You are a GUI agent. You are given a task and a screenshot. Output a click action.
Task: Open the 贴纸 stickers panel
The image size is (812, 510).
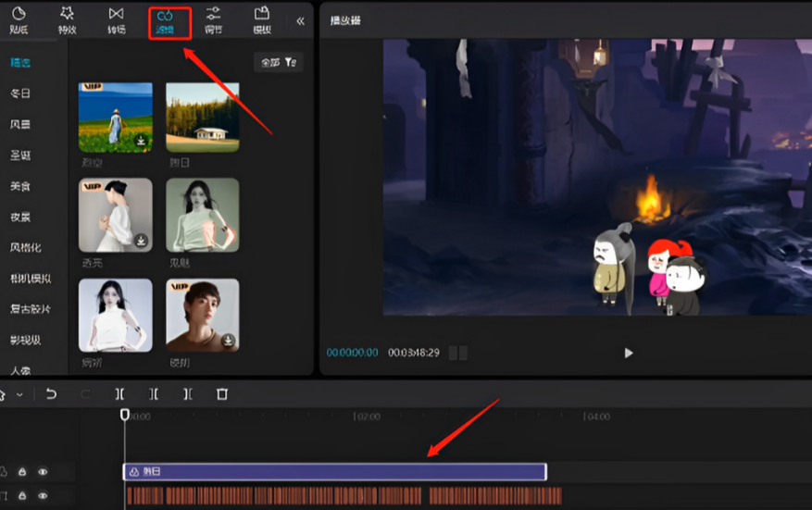[x=18, y=19]
